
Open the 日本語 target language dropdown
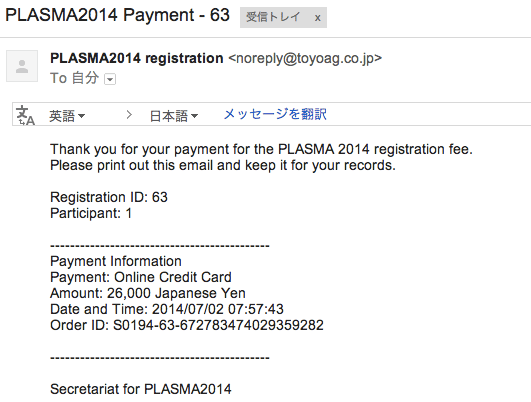coord(174,116)
